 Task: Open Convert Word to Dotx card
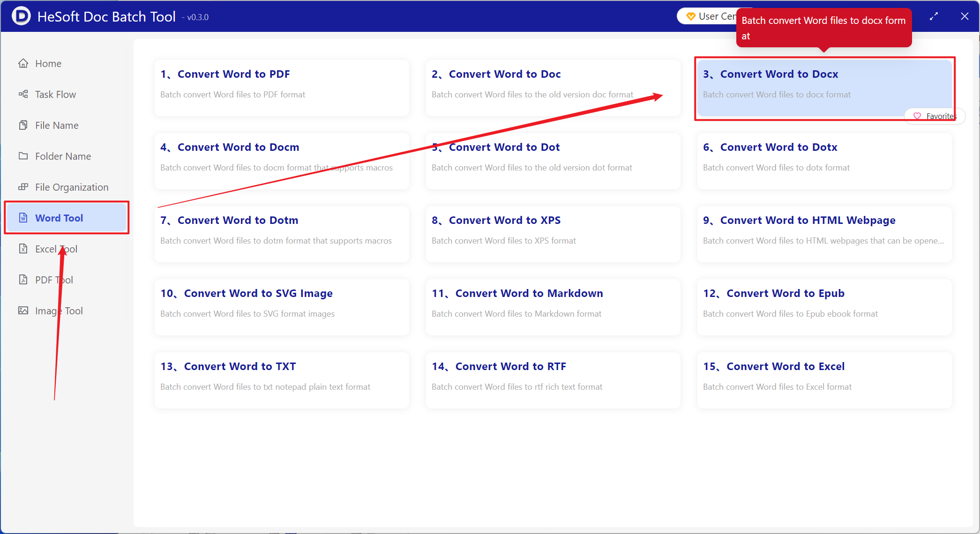pyautogui.click(x=824, y=161)
